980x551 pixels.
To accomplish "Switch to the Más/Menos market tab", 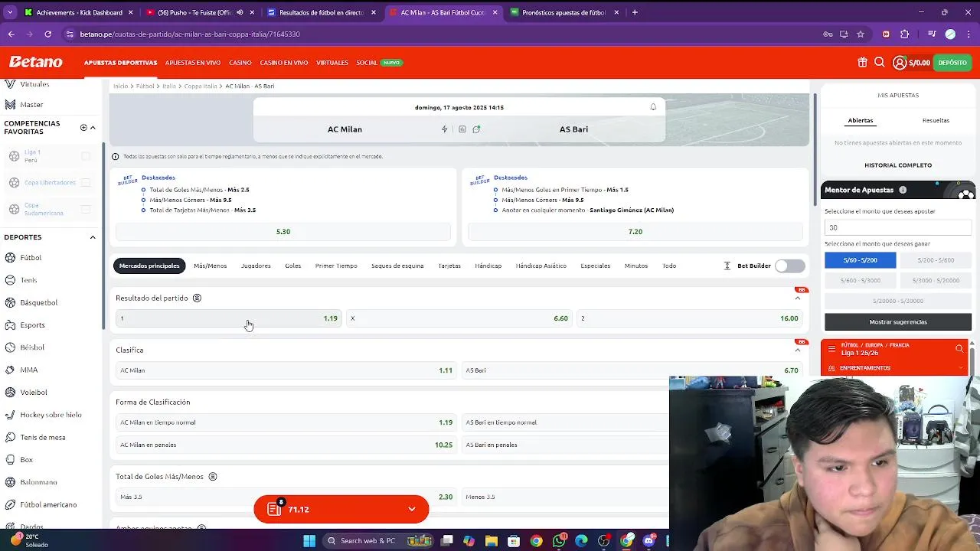I will 210,266.
